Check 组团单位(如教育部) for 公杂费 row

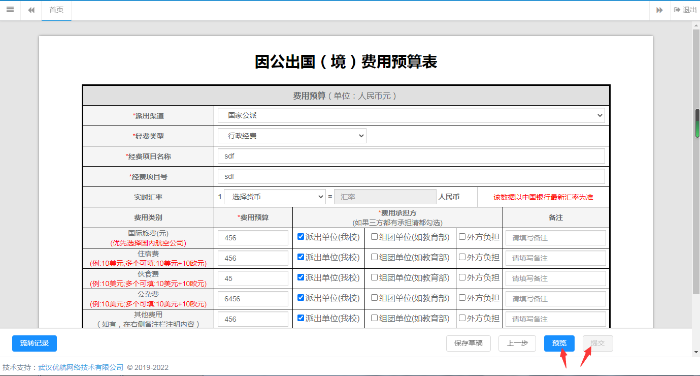(x=375, y=297)
